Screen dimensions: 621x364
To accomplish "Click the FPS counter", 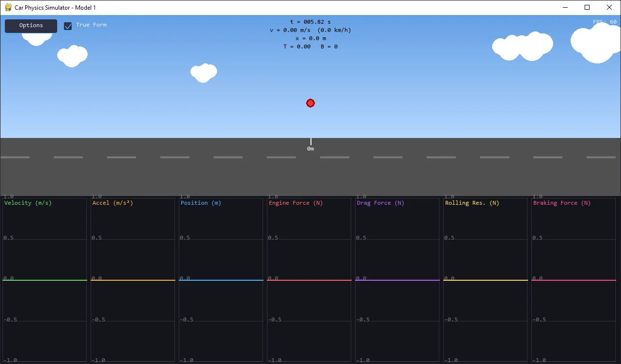I will point(605,22).
